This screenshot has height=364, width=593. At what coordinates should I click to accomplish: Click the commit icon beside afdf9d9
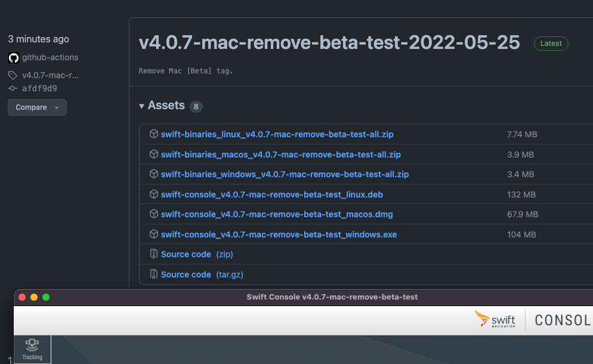coord(13,88)
